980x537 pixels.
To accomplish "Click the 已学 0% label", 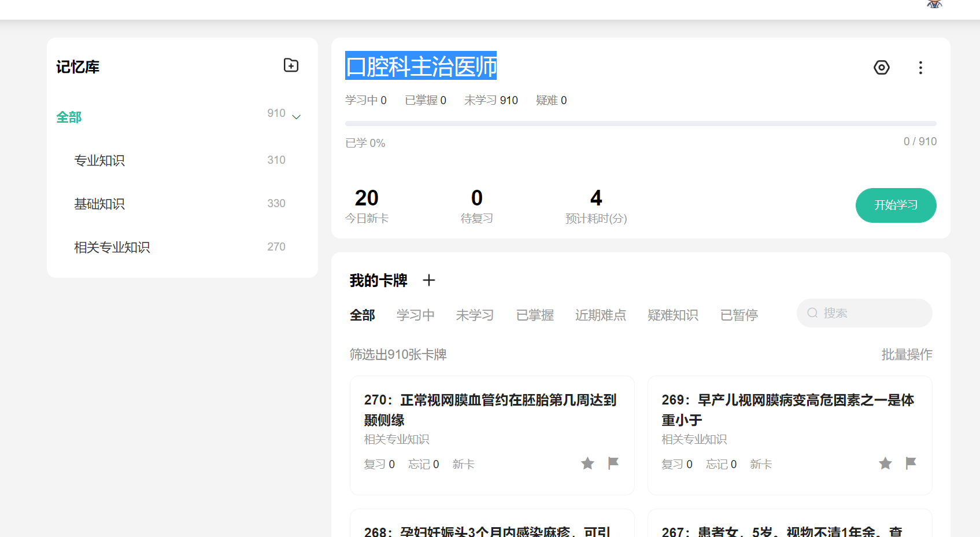I will click(x=365, y=143).
